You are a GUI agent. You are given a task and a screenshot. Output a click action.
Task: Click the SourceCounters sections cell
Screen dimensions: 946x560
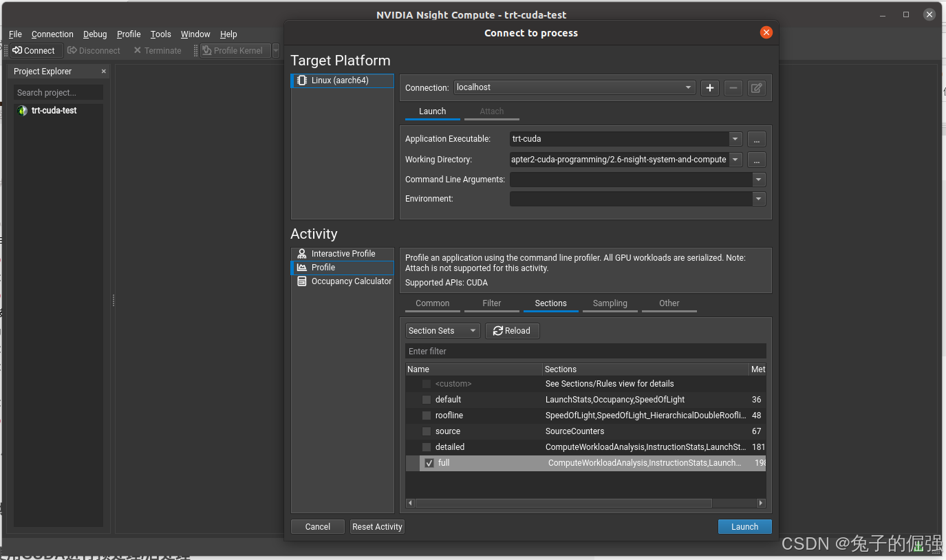[645, 431]
